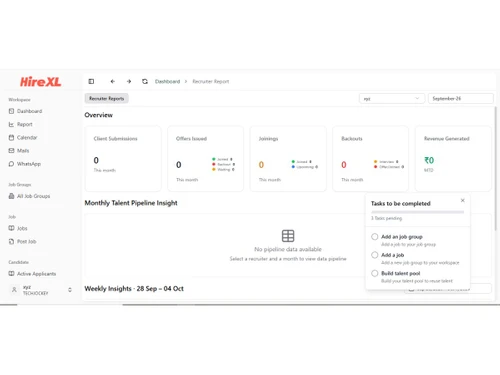The height and width of the screenshot is (375, 500).
Task: Click the No pipeline data available text
Action: click(288, 249)
